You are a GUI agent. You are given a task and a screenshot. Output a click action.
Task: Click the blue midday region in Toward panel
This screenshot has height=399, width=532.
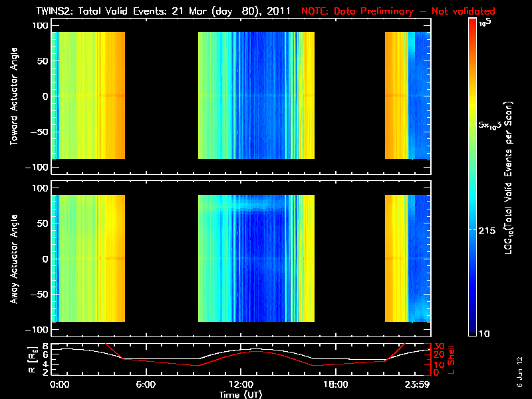tap(261, 95)
